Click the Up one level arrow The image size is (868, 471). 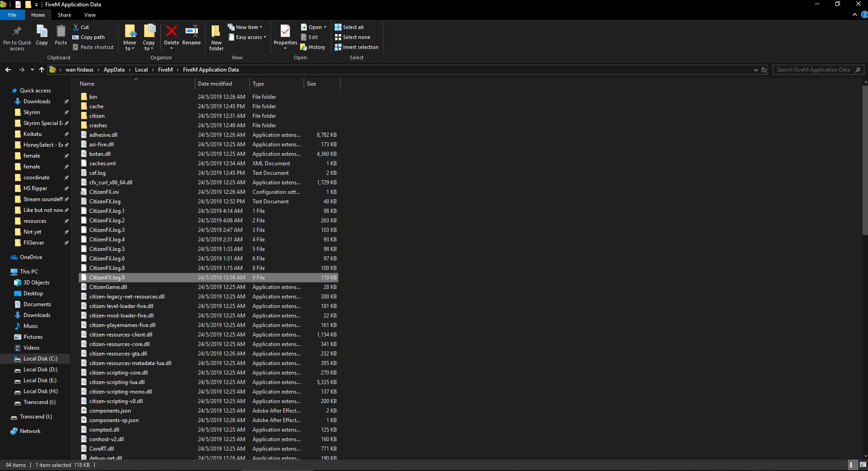42,70
